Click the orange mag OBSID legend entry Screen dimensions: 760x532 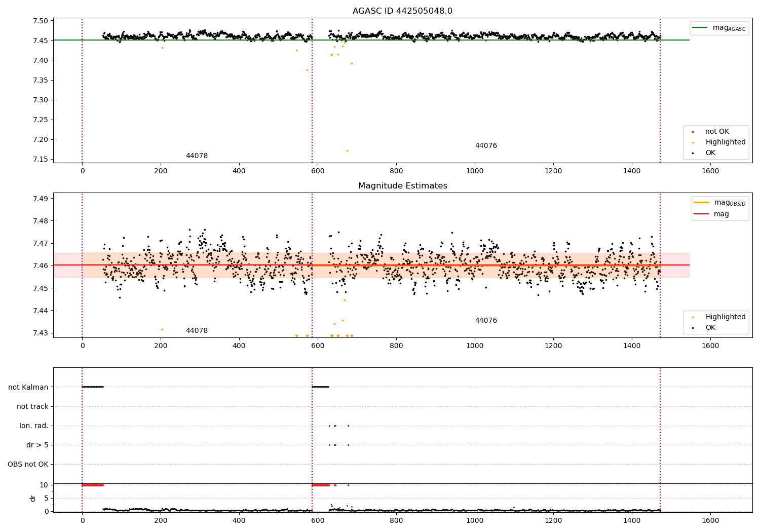coord(720,203)
